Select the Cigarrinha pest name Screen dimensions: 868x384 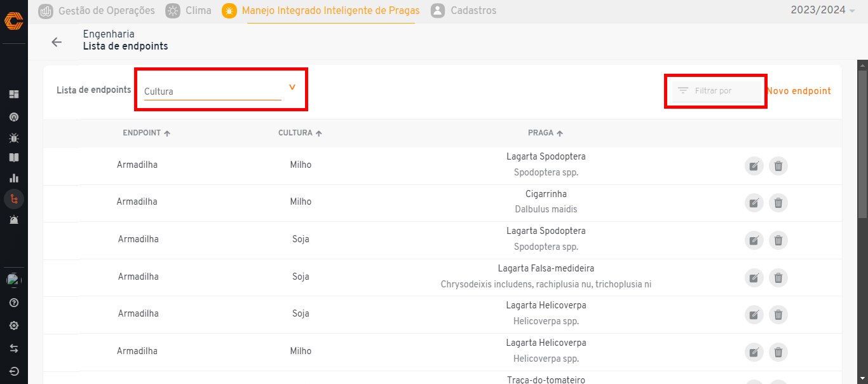pos(546,194)
